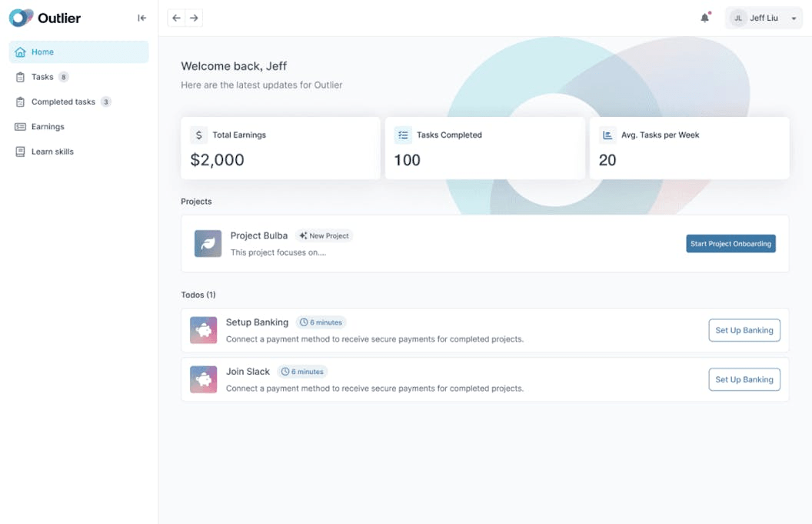This screenshot has height=524, width=812.
Task: Click the Home house icon
Action: pyautogui.click(x=20, y=52)
